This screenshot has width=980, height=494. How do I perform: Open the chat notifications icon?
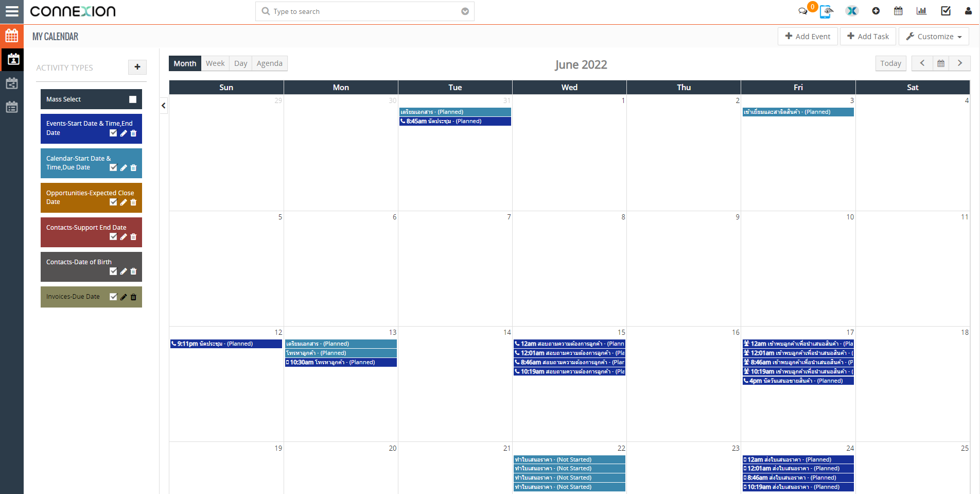tap(802, 11)
